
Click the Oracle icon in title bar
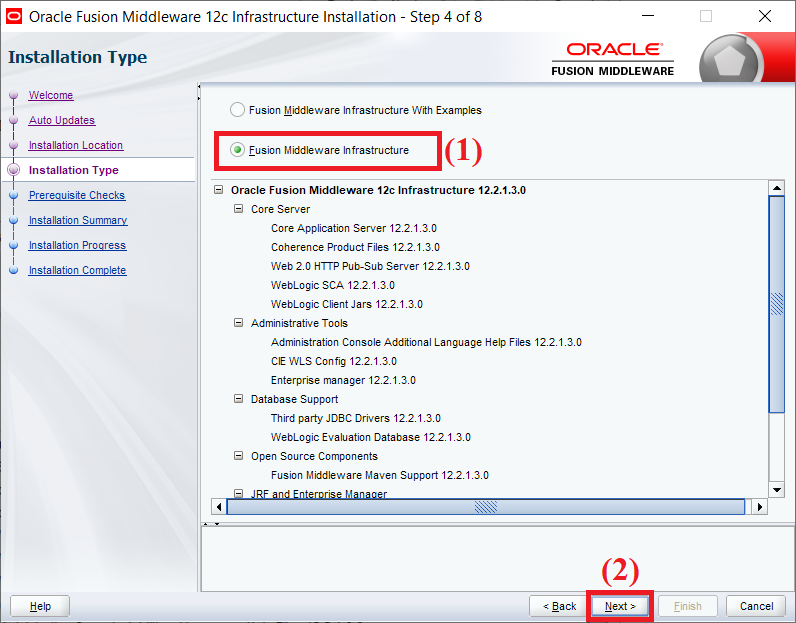pyautogui.click(x=13, y=16)
